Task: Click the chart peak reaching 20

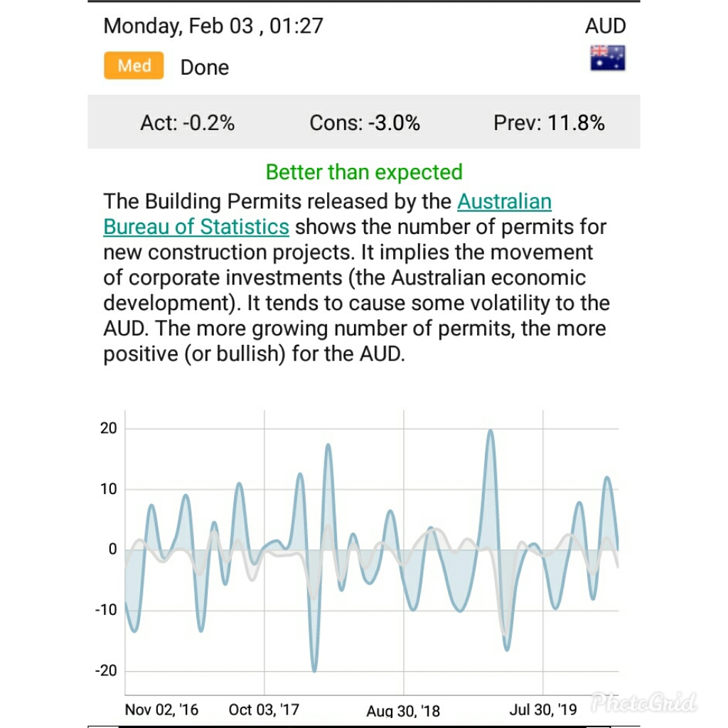Action: click(491, 432)
